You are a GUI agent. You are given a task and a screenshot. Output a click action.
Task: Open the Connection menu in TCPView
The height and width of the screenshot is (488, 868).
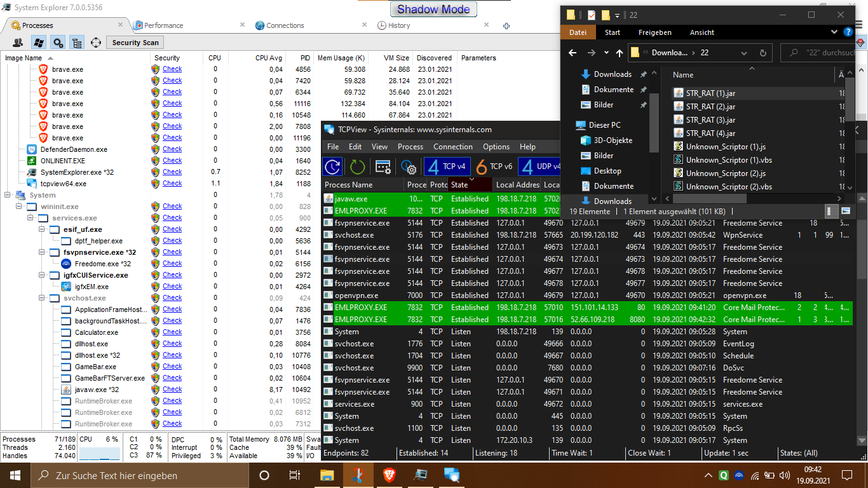tap(452, 147)
